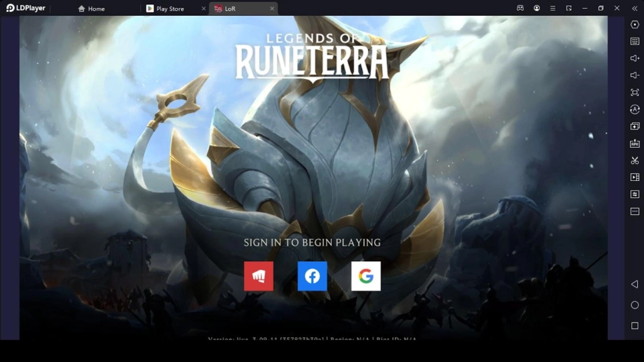Install an APK file

click(x=635, y=143)
